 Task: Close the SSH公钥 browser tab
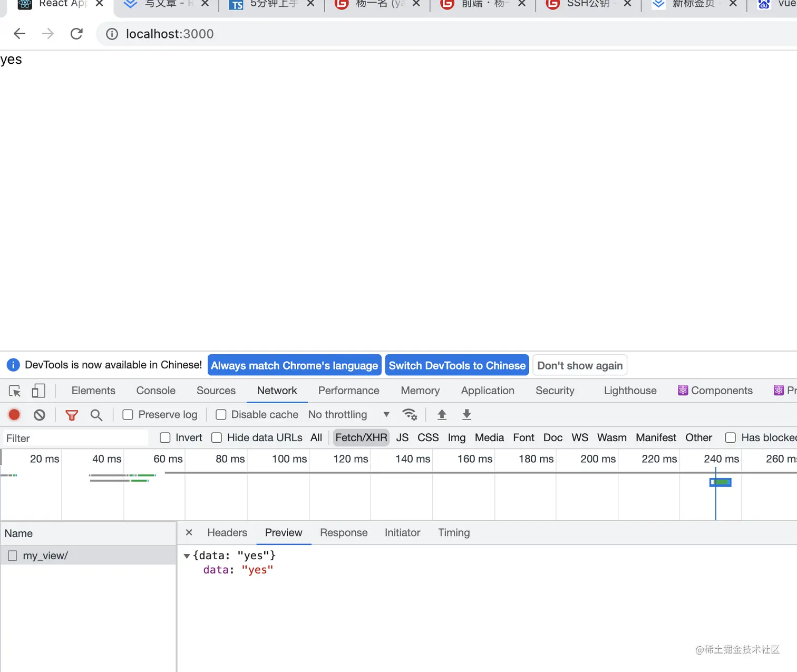point(627,3)
